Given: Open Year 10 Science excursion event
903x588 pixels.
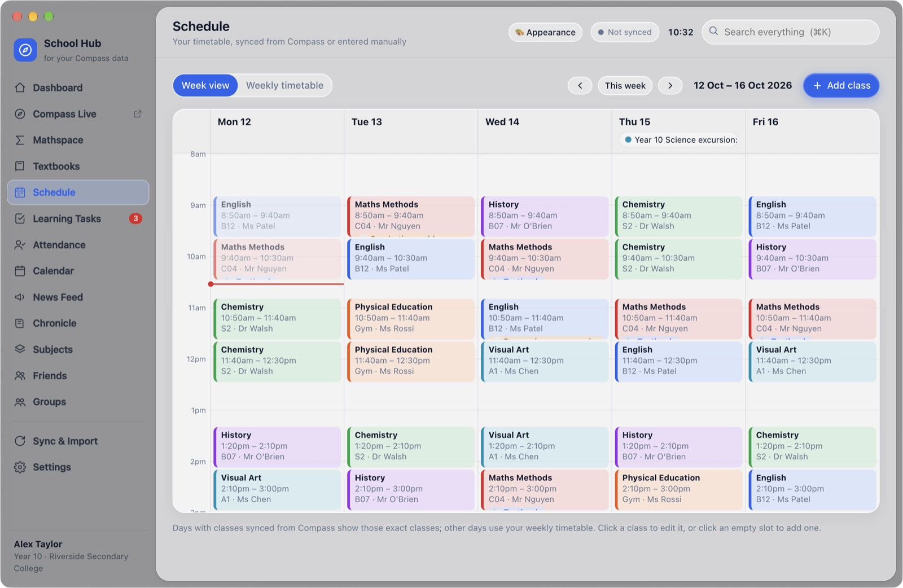Looking at the screenshot, I should [x=679, y=140].
